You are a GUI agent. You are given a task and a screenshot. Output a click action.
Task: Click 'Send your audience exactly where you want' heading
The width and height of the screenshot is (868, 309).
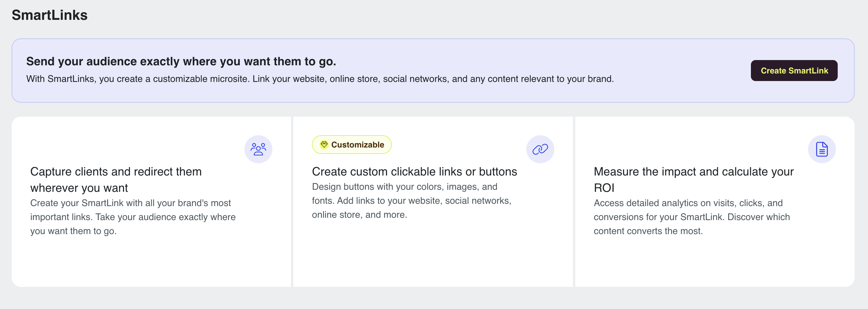pos(181,62)
